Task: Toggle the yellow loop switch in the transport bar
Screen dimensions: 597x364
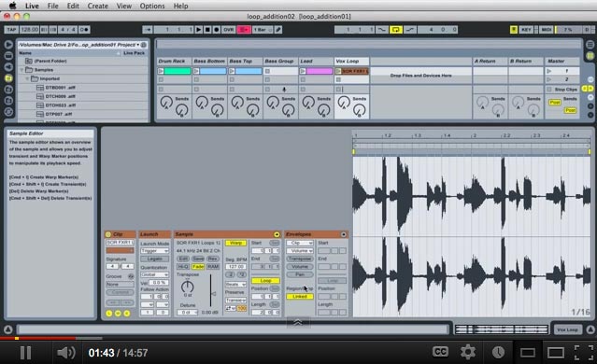Action: coord(396,29)
